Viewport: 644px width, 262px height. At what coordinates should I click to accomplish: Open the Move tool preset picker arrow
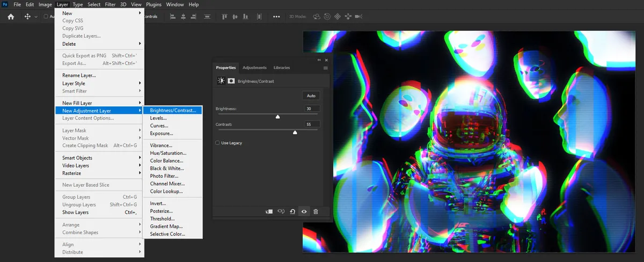36,17
